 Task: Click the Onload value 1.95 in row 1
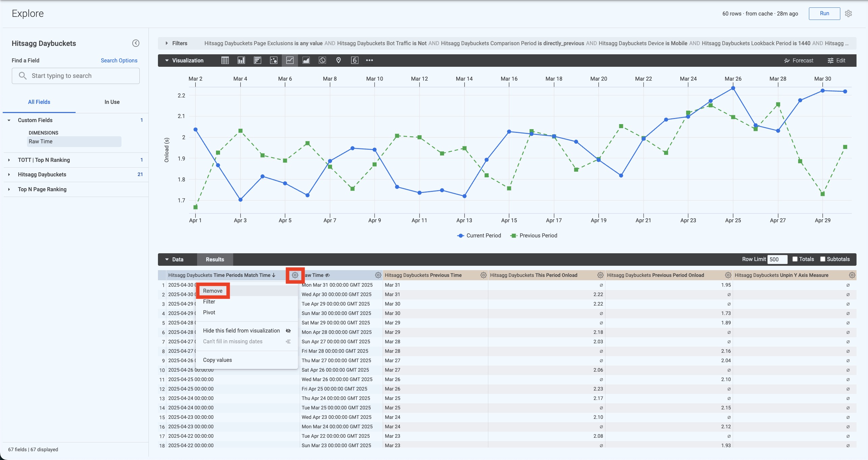point(726,285)
